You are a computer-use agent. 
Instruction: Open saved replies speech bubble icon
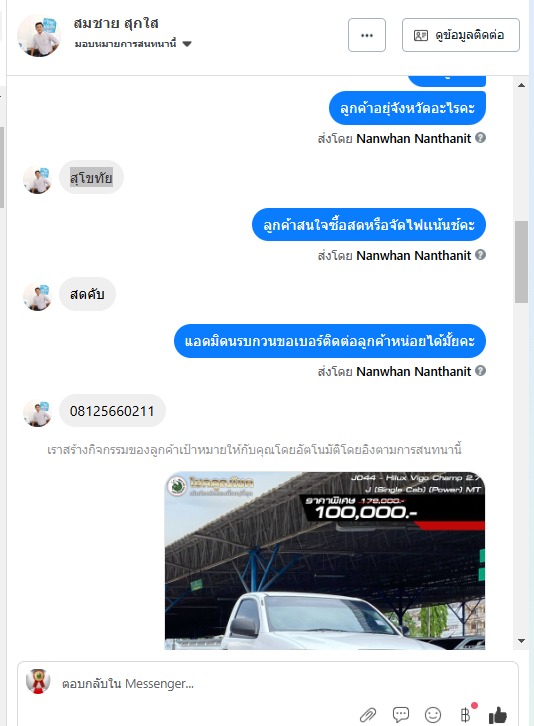click(x=401, y=714)
